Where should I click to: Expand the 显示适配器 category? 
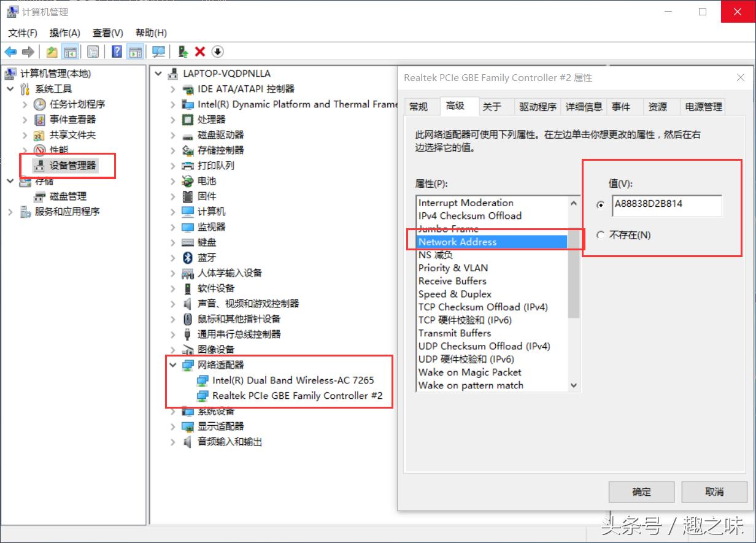pyautogui.click(x=173, y=426)
